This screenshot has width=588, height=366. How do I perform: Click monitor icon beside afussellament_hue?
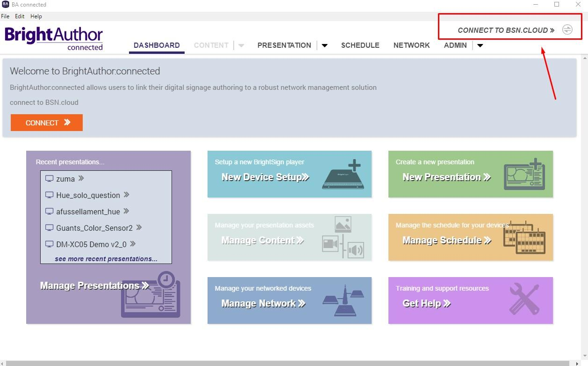tap(49, 211)
